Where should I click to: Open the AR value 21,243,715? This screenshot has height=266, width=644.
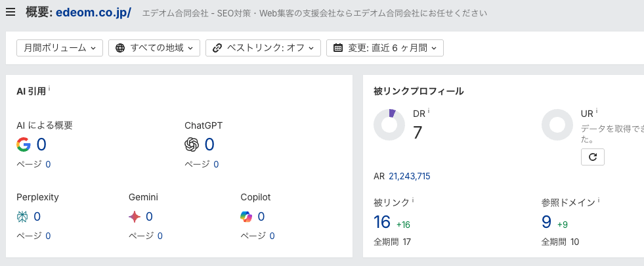[x=410, y=177]
